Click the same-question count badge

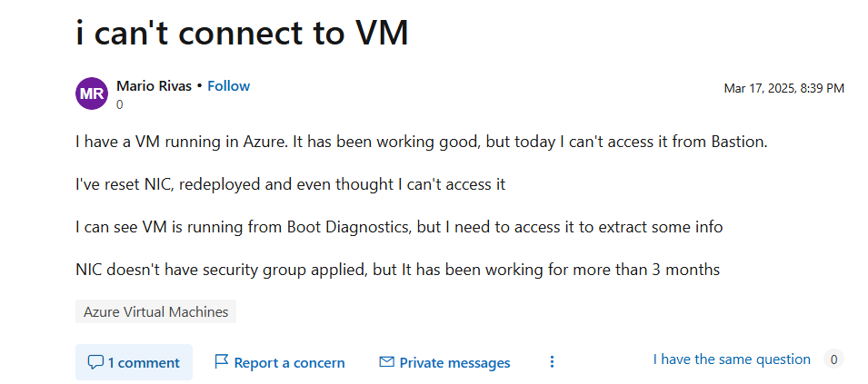click(x=833, y=359)
